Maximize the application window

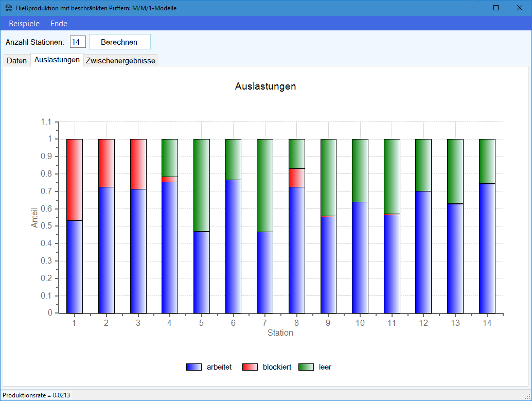tap(496, 8)
